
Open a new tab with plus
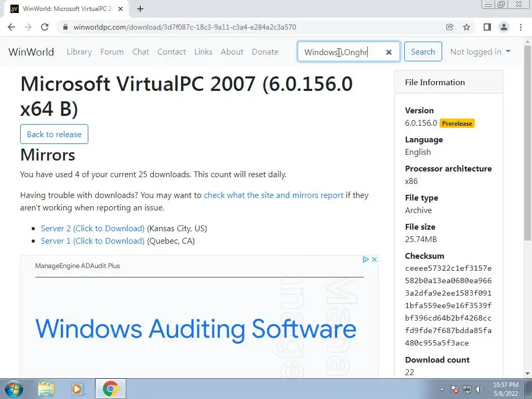[140, 9]
